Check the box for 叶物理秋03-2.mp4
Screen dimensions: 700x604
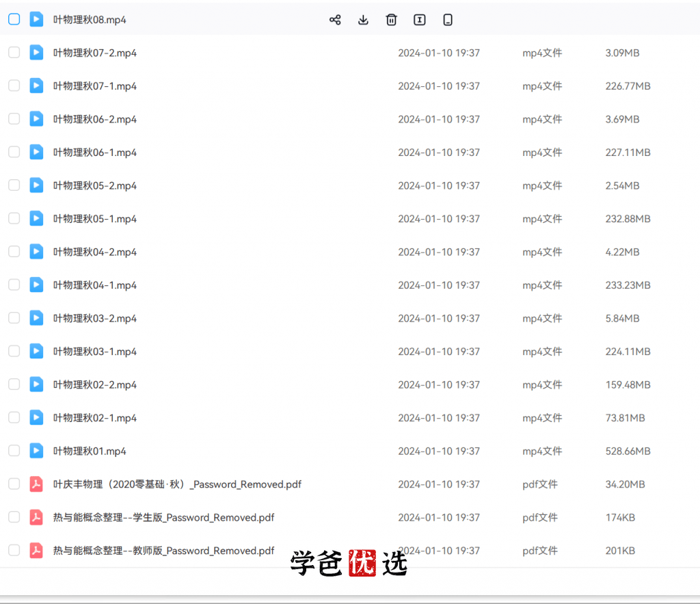click(14, 317)
